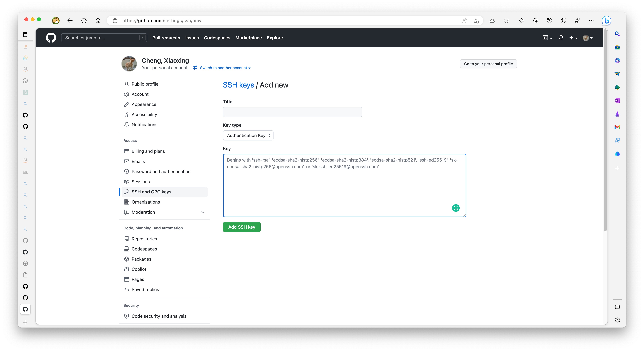Expand the Moderation section chevron
This screenshot has height=351, width=644.
pos(203,212)
